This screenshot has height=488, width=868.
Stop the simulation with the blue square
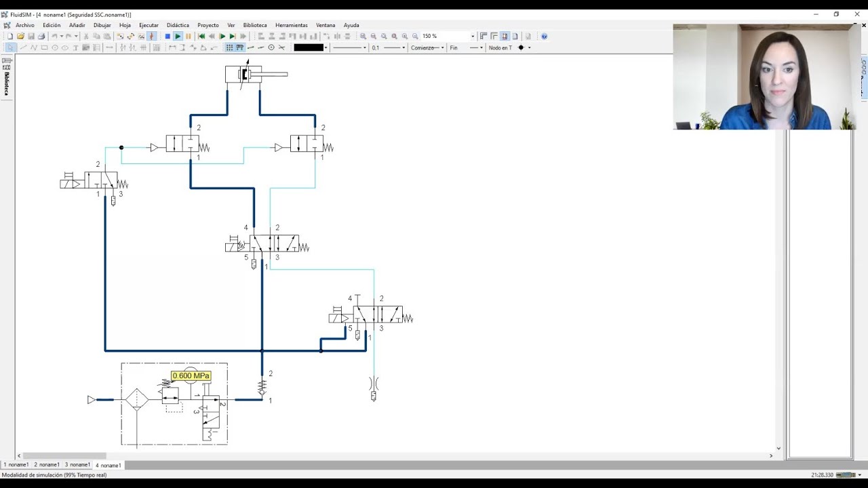tap(167, 36)
